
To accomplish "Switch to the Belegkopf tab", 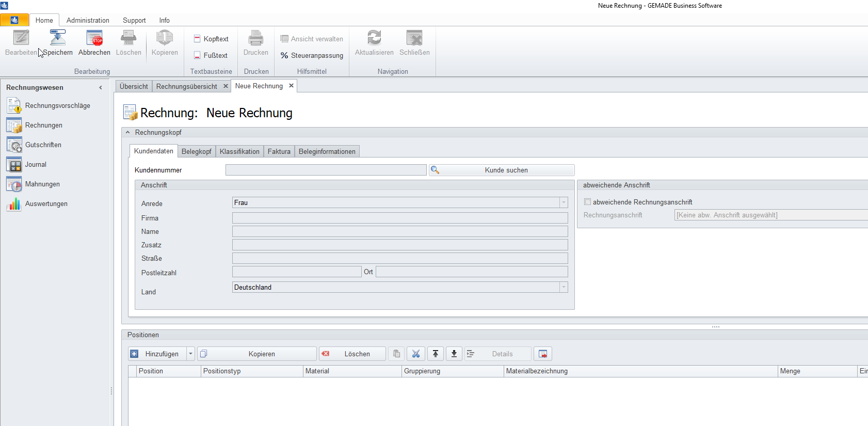I will 196,151.
